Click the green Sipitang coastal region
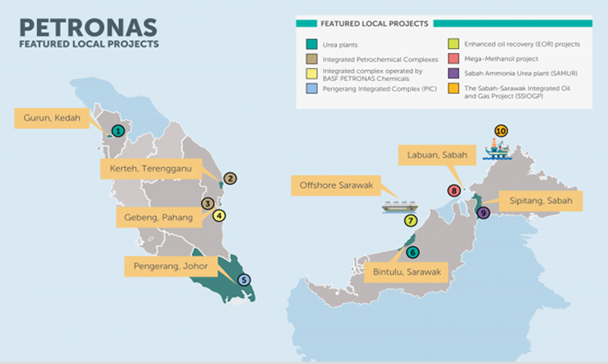 point(477,204)
